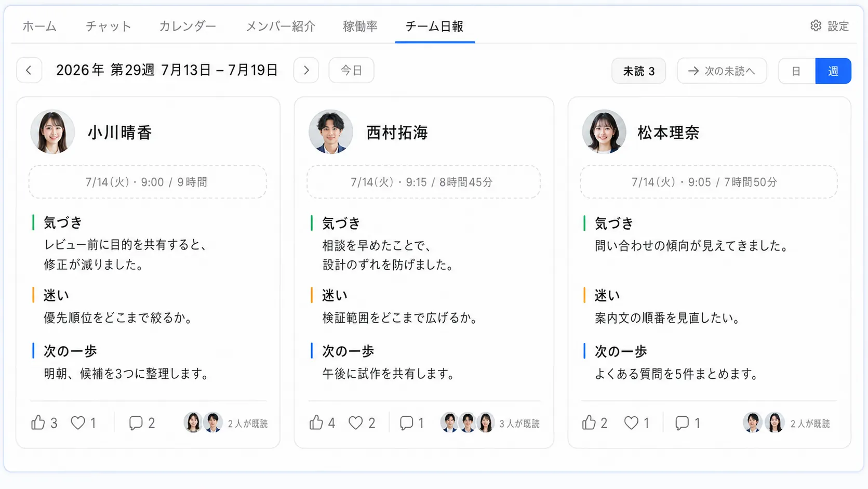This screenshot has height=489, width=868.
Task: Open 小川晴香's profile photo
Action: pos(52,132)
